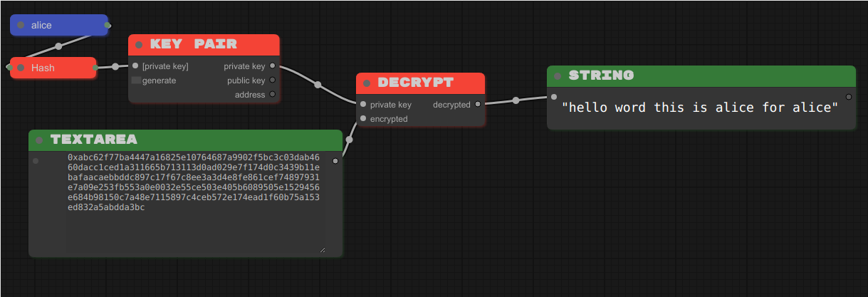Click the encrypted hex text in Textarea
Viewport: 868px width, 297px height.
[194, 182]
